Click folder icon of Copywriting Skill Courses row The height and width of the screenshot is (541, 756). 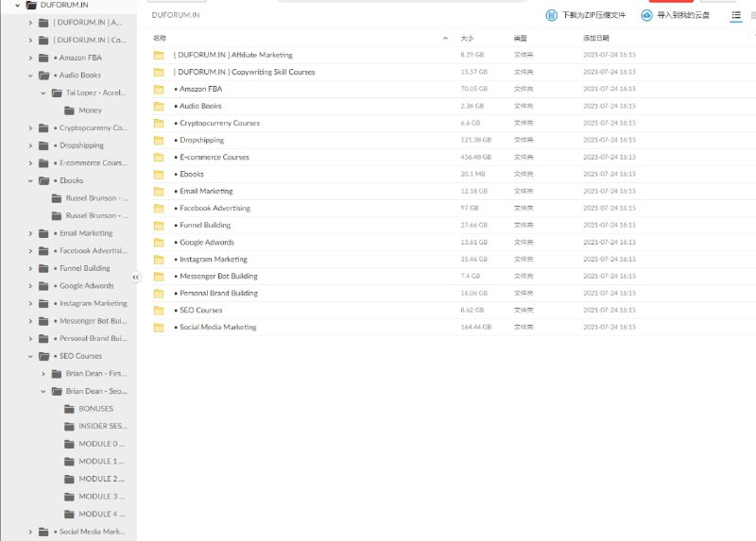(159, 73)
